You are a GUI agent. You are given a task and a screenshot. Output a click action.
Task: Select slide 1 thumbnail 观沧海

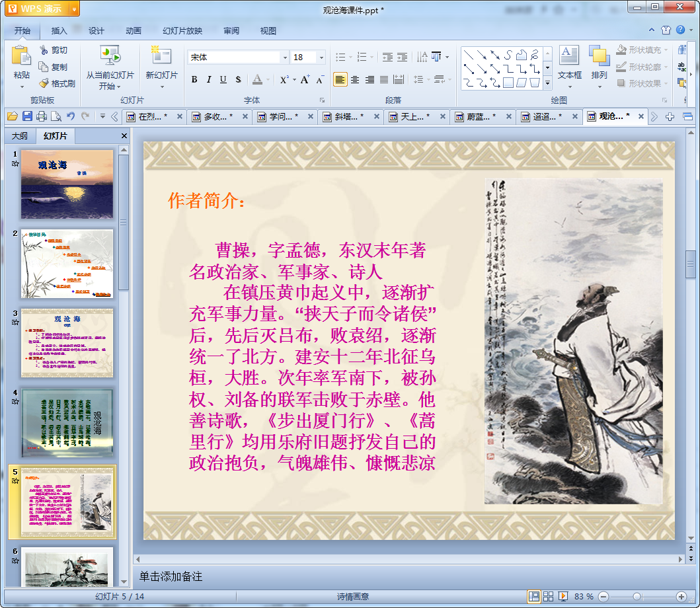tap(67, 184)
